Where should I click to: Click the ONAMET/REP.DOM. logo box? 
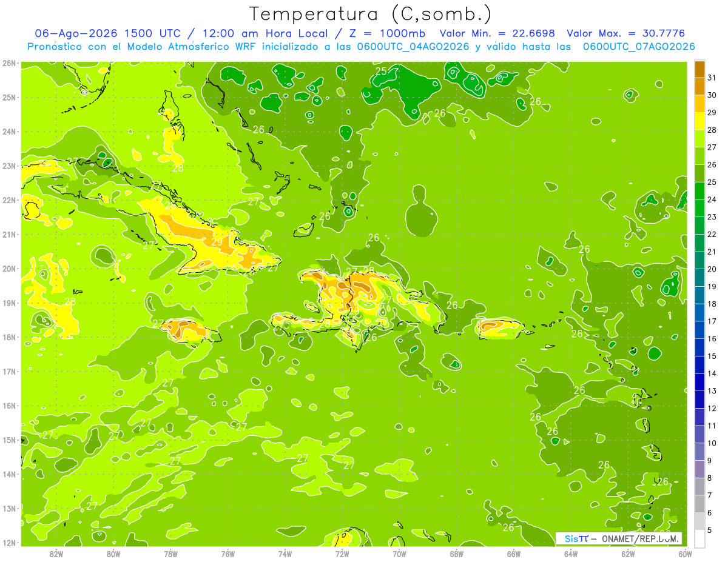coord(619,538)
